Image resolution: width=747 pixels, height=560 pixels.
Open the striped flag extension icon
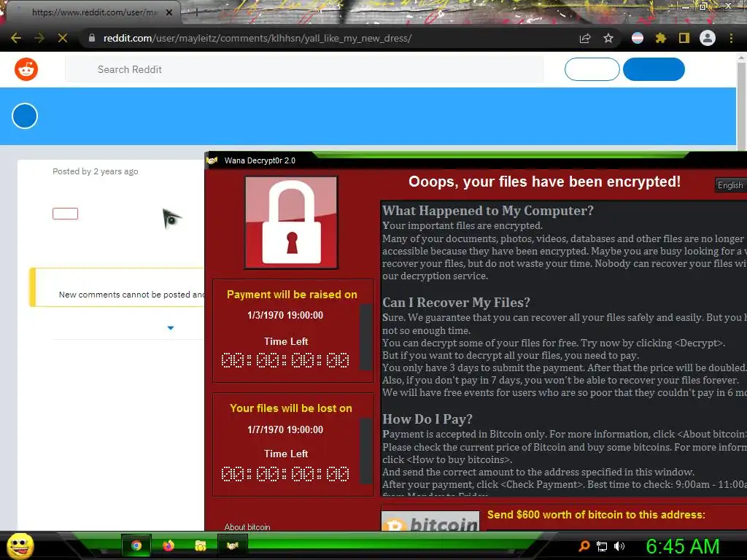click(x=638, y=38)
